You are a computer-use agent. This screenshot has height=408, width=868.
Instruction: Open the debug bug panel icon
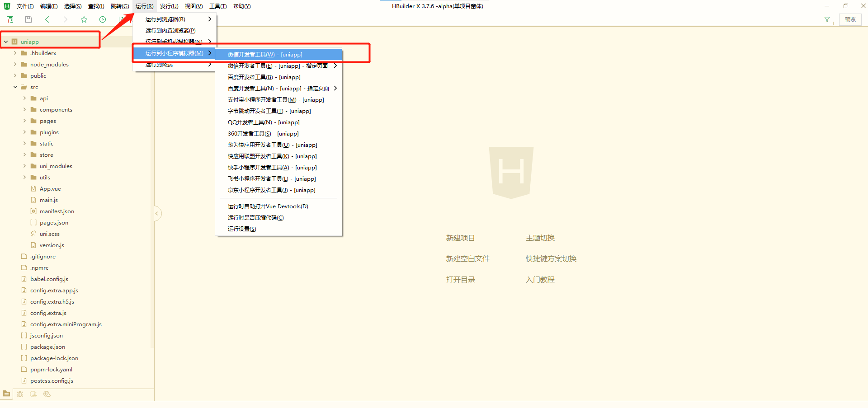click(20, 394)
